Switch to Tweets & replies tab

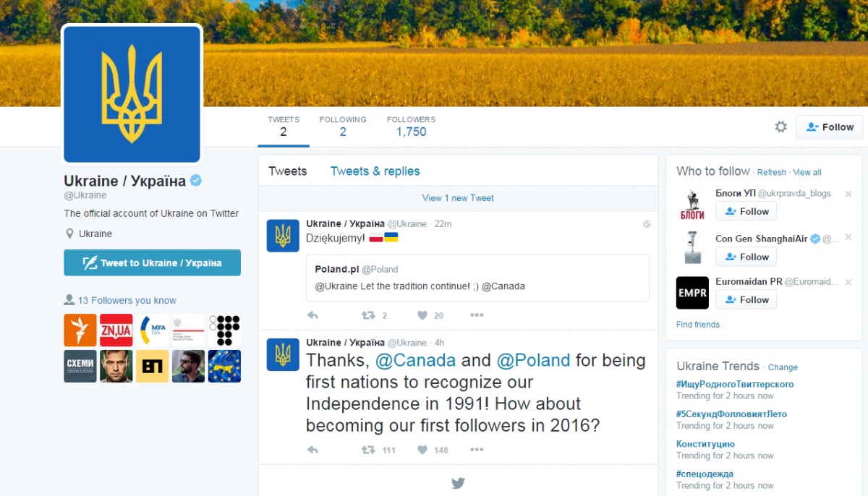[x=375, y=171]
